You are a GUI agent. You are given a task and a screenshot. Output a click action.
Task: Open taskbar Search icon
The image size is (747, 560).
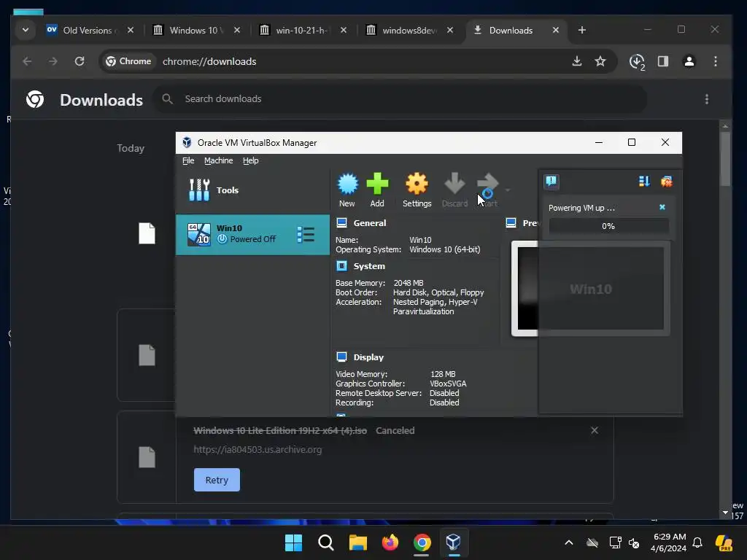[x=326, y=542]
